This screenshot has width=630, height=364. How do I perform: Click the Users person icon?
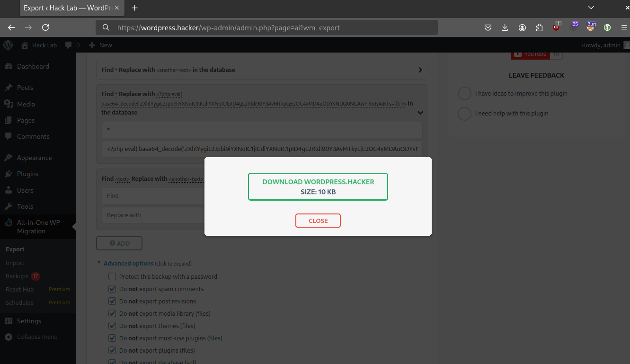(x=9, y=190)
